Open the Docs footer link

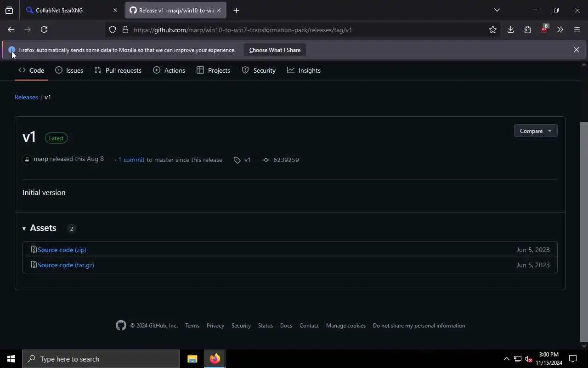tap(286, 325)
